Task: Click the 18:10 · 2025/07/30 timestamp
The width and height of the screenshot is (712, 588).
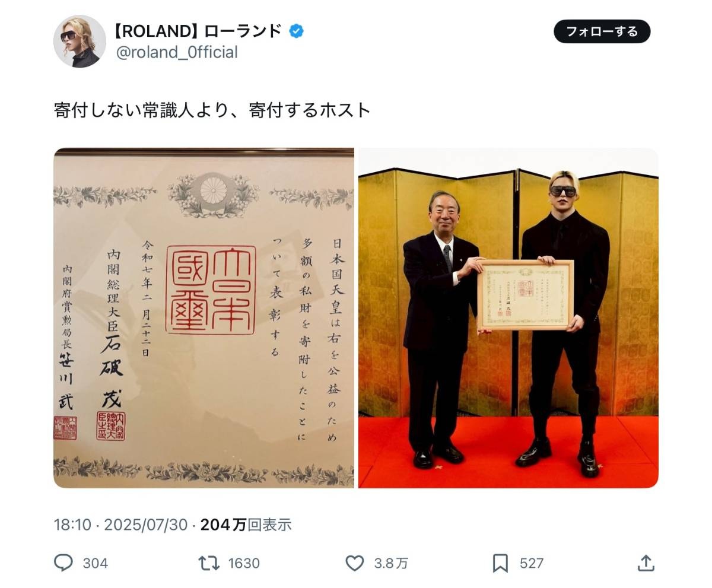Action: pyautogui.click(x=120, y=525)
